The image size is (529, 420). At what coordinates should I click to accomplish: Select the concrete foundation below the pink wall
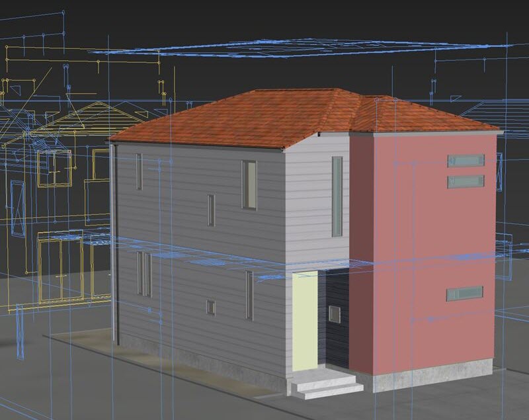pos(430,374)
